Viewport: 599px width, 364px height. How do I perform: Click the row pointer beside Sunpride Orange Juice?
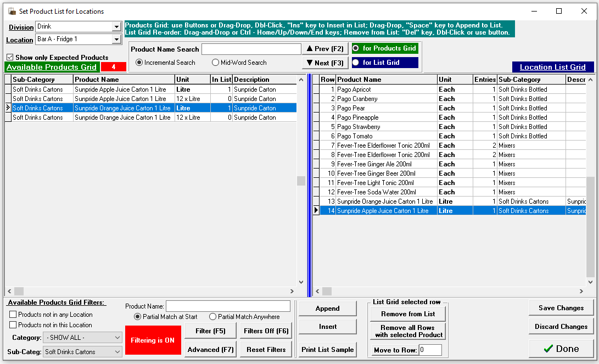(8, 108)
